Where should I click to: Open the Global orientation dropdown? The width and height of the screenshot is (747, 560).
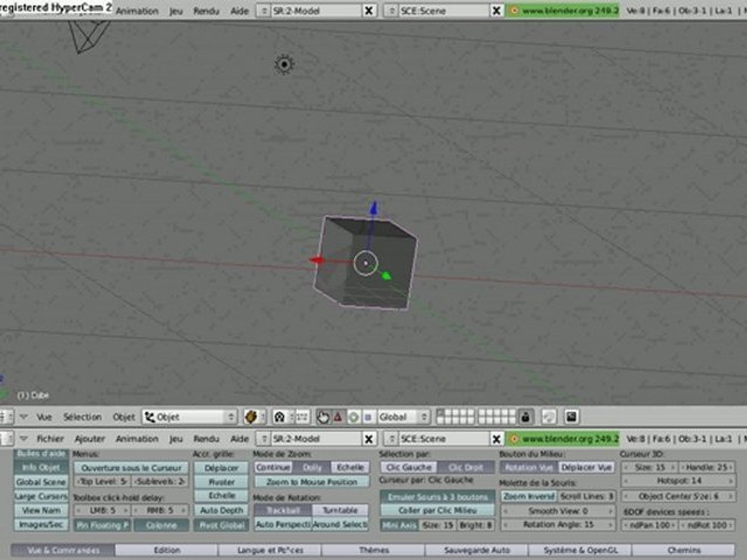pos(403,417)
